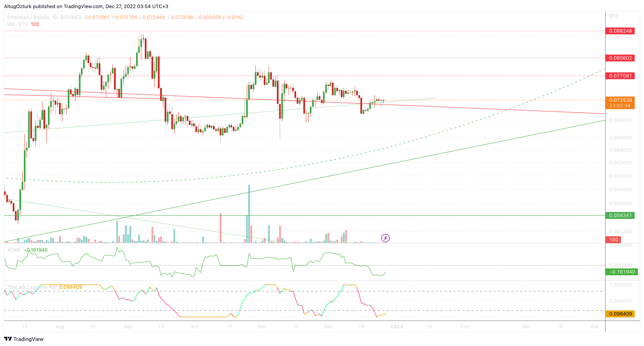Click the ACMF indicator legend name
Screen dimensions: 644x346
coord(14,250)
